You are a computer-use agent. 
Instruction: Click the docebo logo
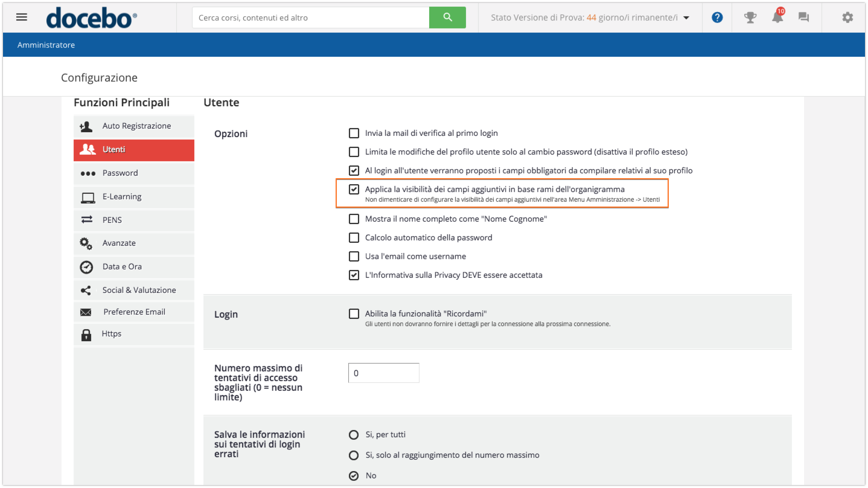pyautogui.click(x=92, y=18)
